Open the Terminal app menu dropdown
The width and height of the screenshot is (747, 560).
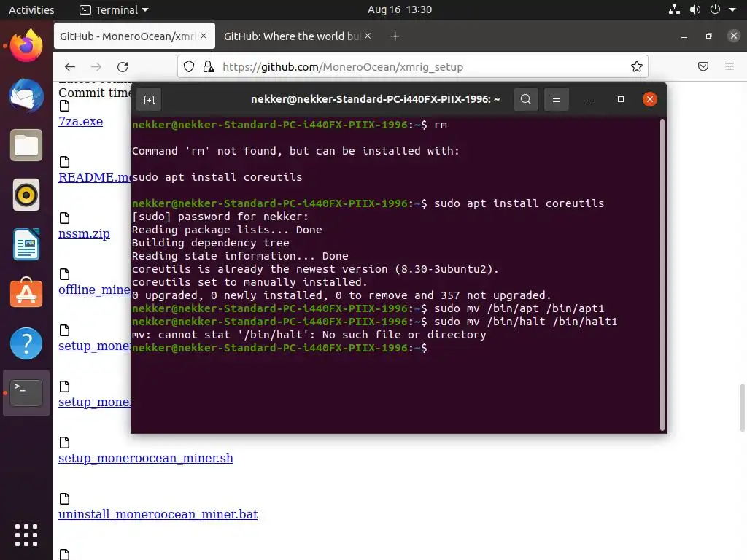(x=115, y=9)
